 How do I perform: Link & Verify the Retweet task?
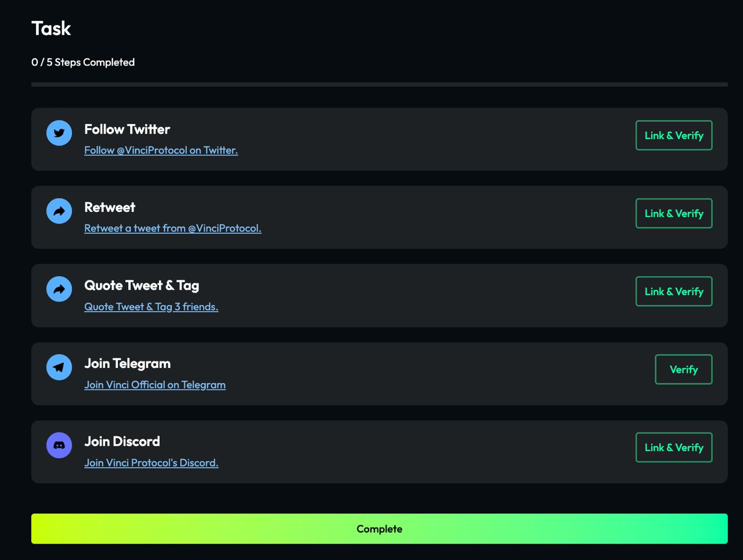[x=674, y=214]
